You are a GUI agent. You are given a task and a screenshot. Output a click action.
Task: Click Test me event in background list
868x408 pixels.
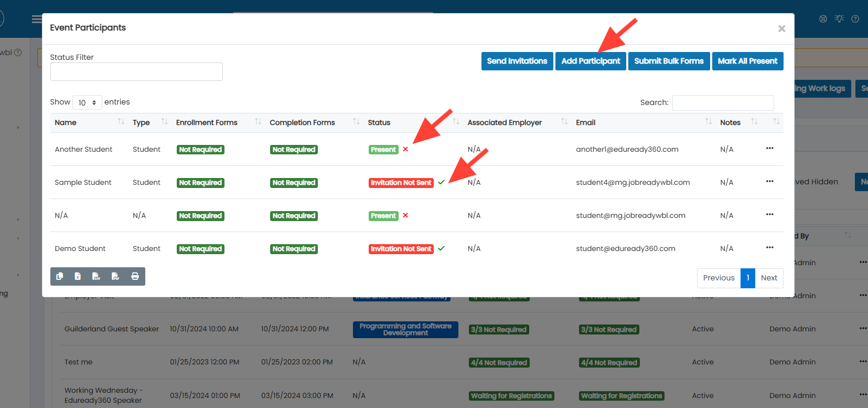pos(79,362)
